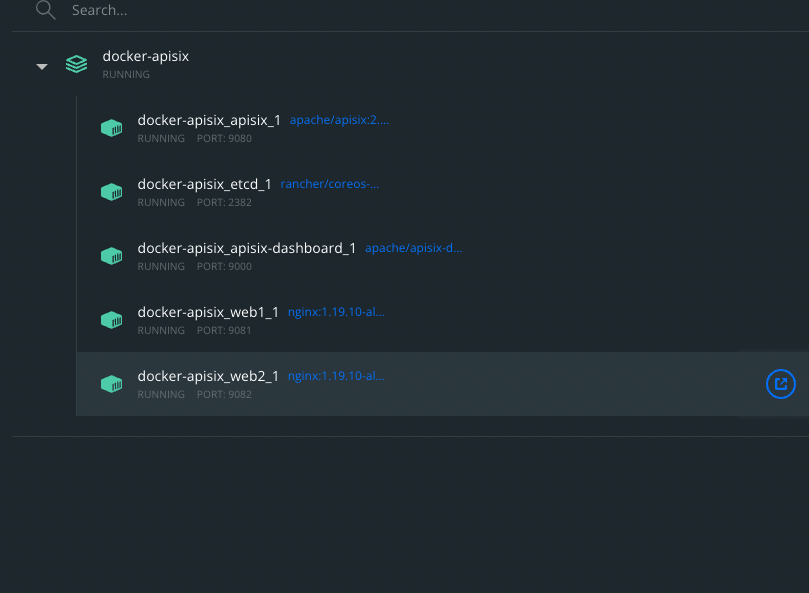This screenshot has width=809, height=593.
Task: Open nginx image link for web2_1
Action: [x=336, y=376]
